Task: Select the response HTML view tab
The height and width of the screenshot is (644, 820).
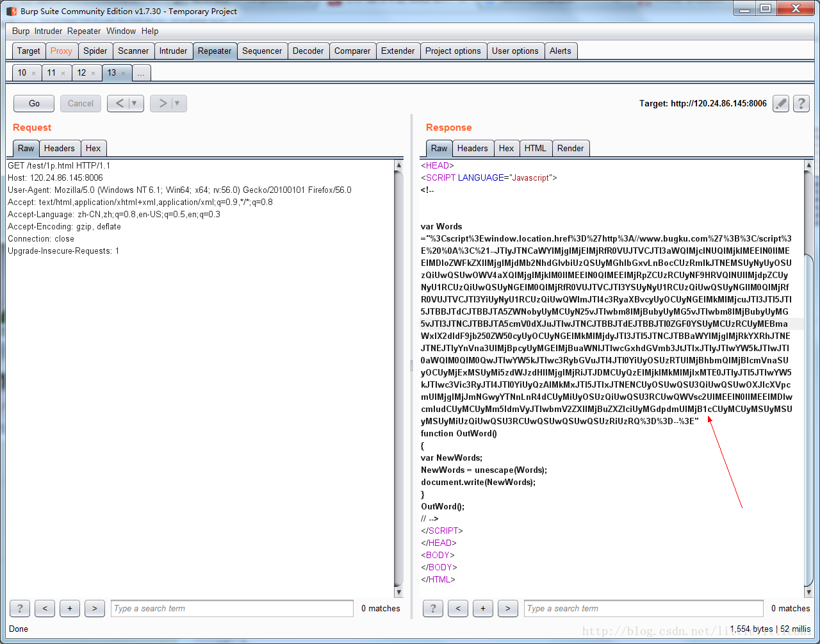Action: 536,148
